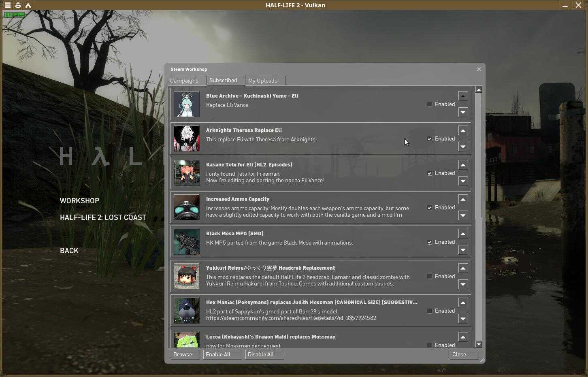Open the window menu icon in the title bar
The height and width of the screenshot is (377, 588).
(x=8, y=5)
